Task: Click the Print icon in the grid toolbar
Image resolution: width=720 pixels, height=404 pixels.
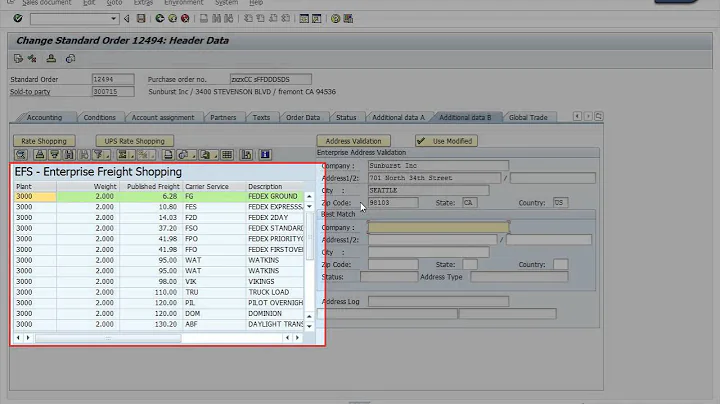Action: [x=168, y=155]
